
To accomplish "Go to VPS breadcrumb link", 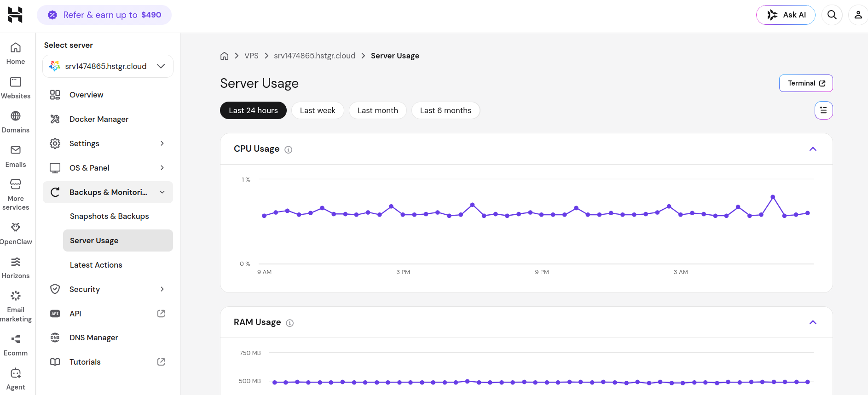I will [251, 56].
